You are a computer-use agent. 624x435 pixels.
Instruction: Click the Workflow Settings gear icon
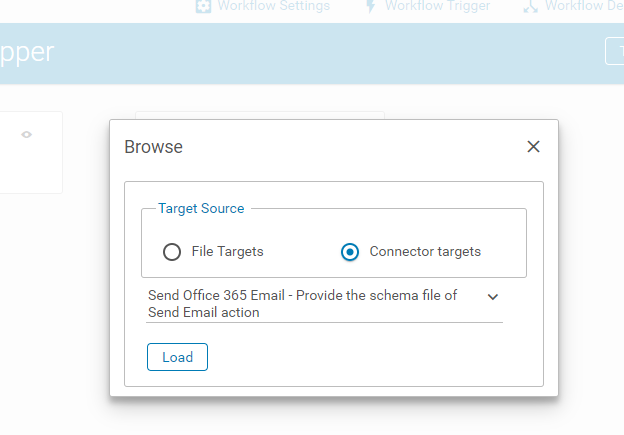pos(203,6)
